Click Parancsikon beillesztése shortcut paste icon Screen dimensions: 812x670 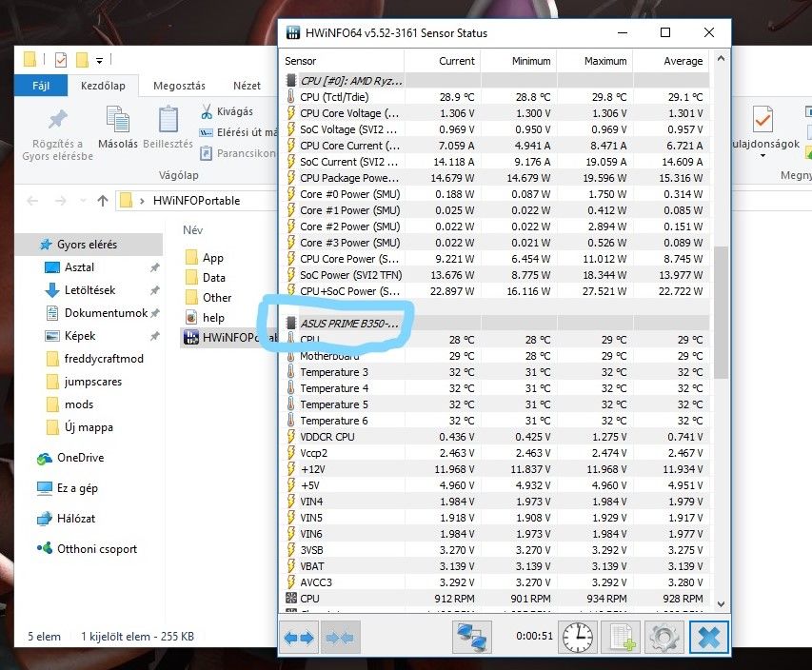click(207, 153)
